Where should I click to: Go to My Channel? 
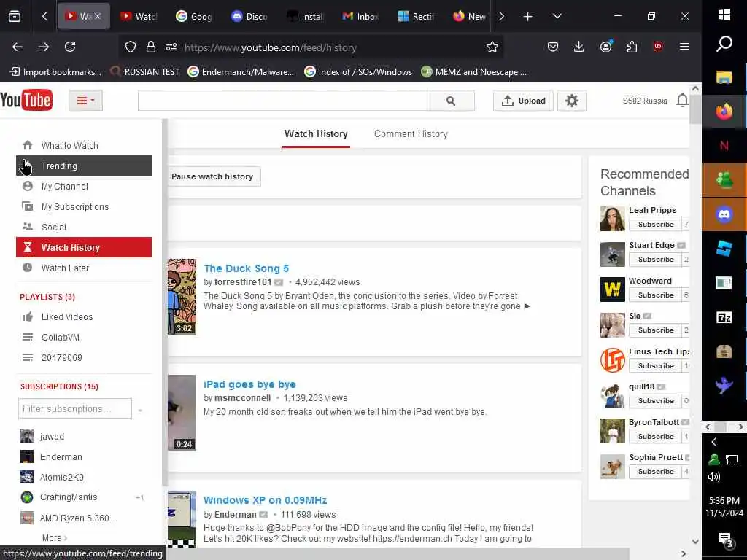click(84, 186)
